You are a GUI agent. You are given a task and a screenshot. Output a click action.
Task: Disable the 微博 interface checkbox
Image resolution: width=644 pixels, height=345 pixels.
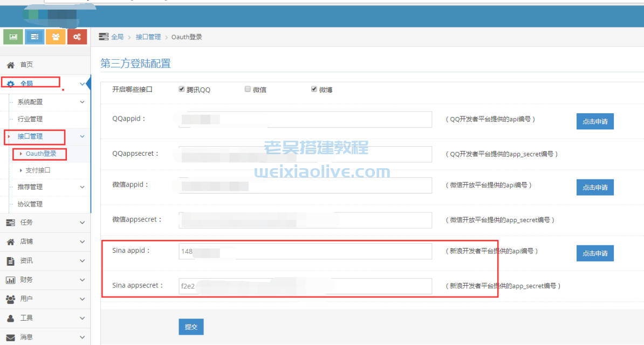[314, 88]
